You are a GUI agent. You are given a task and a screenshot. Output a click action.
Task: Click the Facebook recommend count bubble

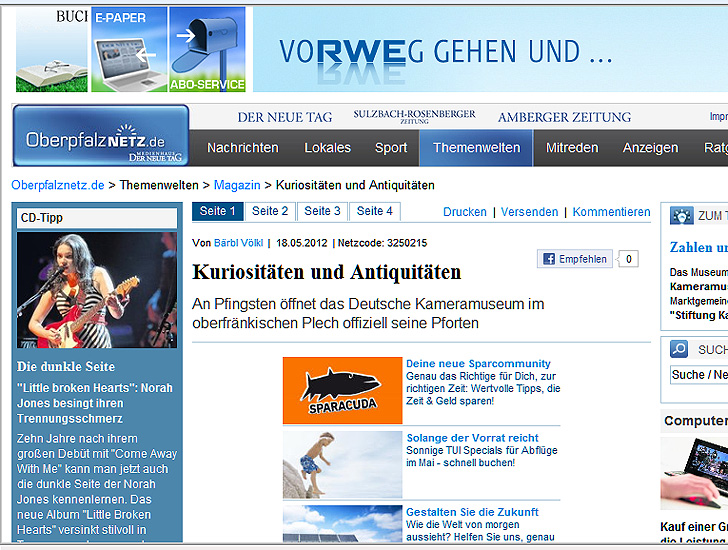pos(628,259)
